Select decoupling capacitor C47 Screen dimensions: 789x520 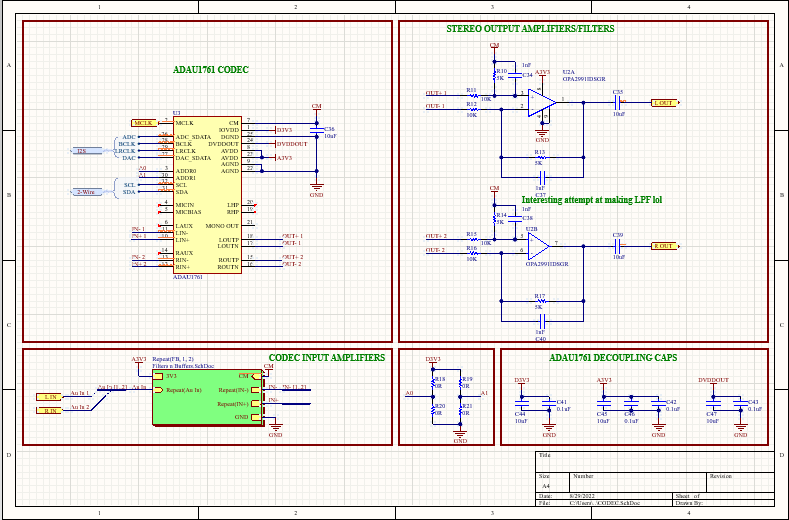713,403
